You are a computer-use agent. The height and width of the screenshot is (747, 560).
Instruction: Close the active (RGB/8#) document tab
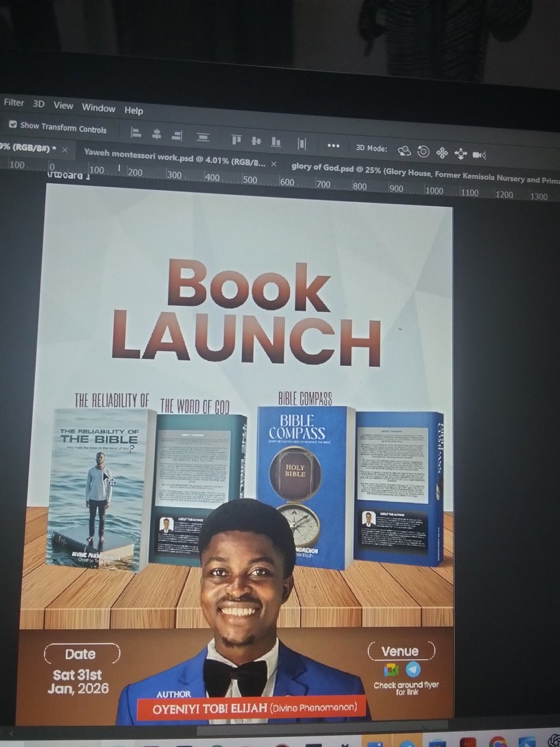pos(65,149)
